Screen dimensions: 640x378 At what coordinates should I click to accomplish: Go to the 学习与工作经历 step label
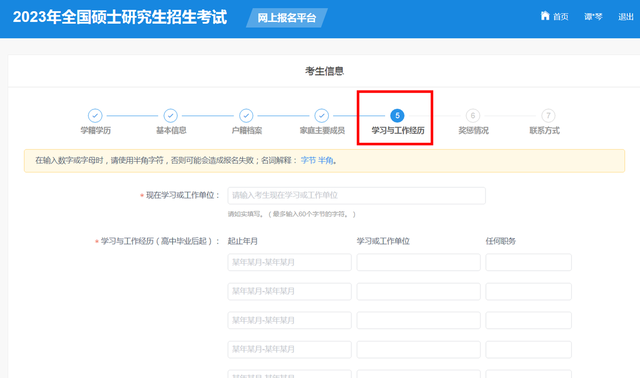(398, 131)
